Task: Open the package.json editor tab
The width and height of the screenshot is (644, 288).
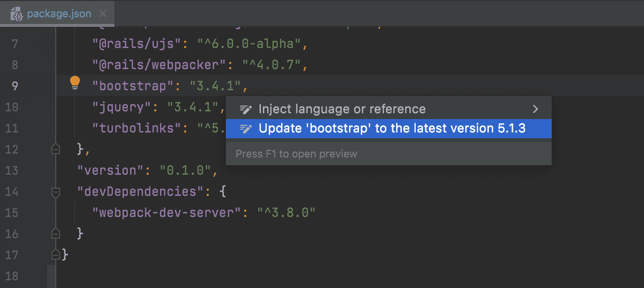Action: [57, 14]
